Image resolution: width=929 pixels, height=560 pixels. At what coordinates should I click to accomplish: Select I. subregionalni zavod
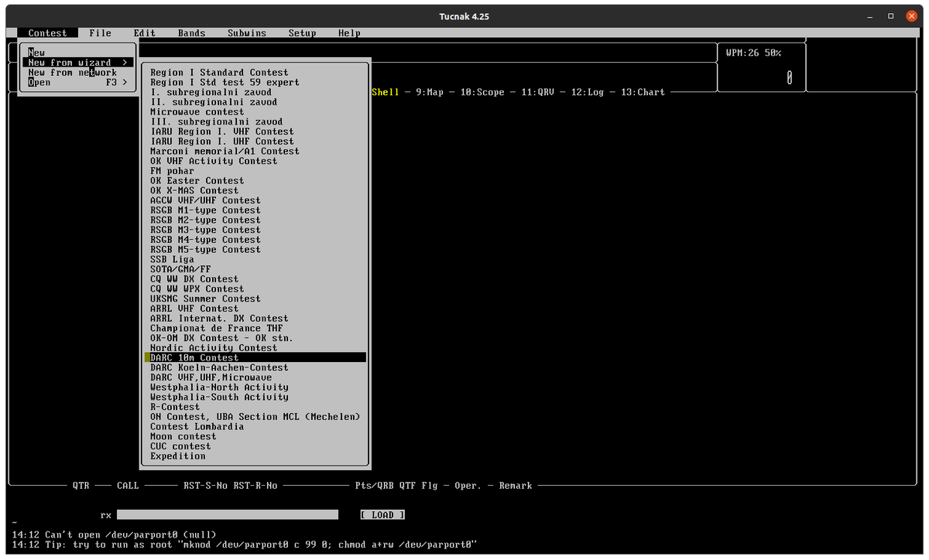pos(255,92)
